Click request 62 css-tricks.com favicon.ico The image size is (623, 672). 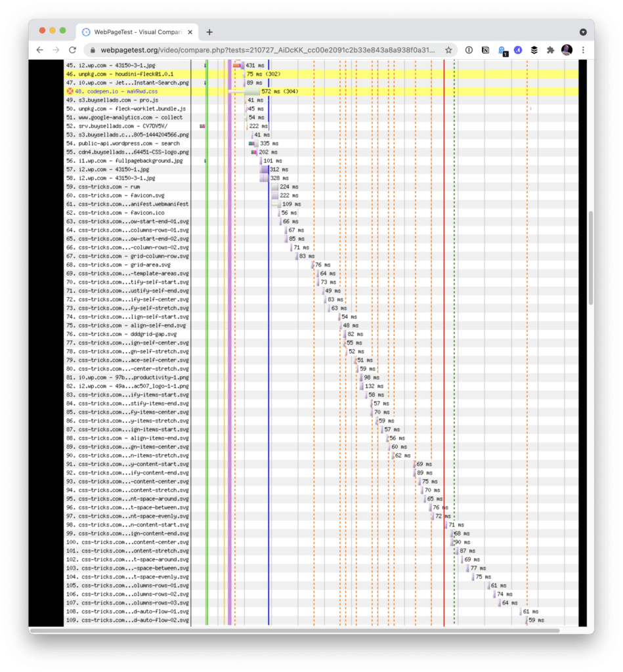pos(116,213)
